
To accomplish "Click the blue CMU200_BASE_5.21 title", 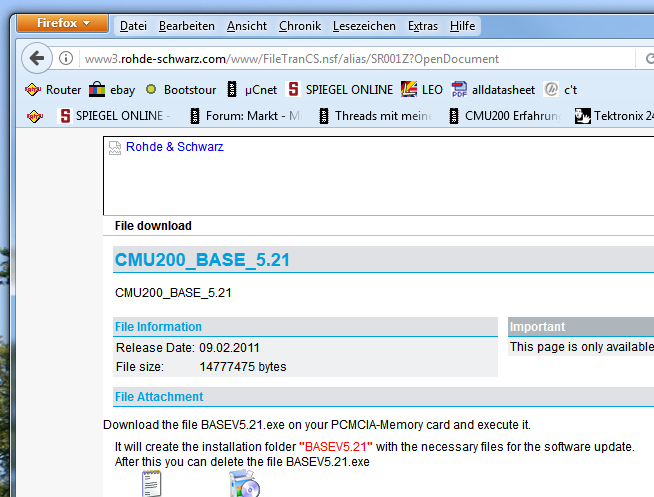I will [x=202, y=260].
